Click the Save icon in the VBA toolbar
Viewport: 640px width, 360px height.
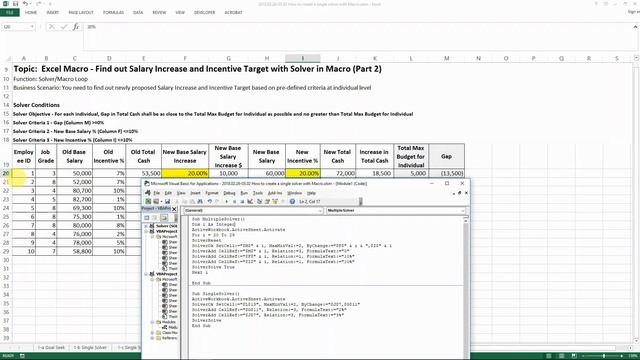(167, 201)
